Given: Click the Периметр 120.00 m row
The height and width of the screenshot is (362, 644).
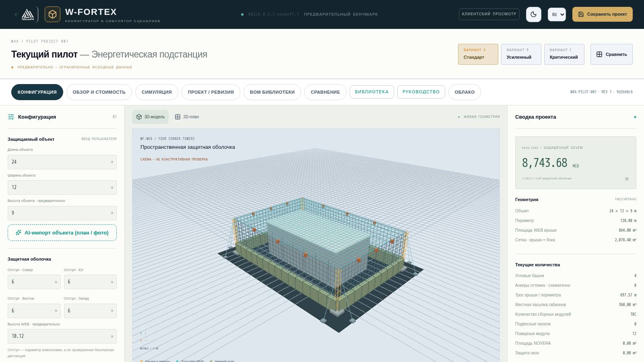Looking at the screenshot, I should [x=576, y=220].
